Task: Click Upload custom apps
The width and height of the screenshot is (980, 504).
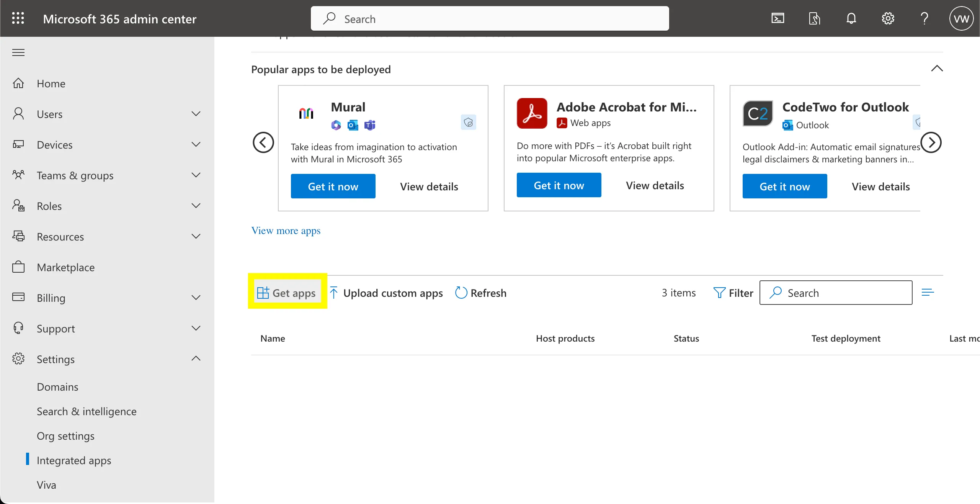Action: click(x=386, y=293)
